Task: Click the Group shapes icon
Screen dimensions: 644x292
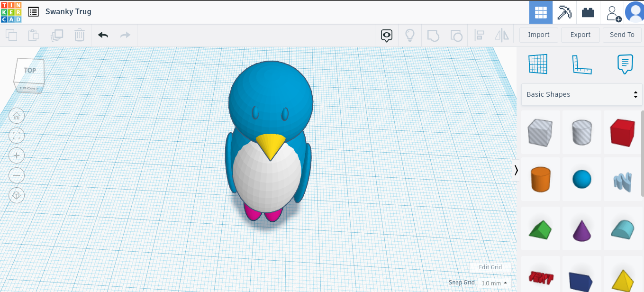Action: pyautogui.click(x=433, y=35)
